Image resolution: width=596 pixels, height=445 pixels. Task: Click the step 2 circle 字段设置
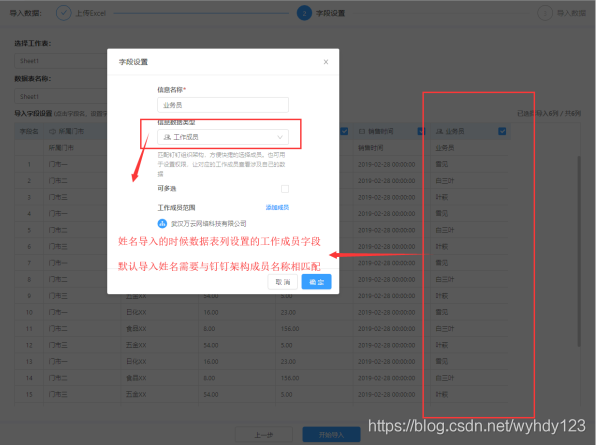click(x=304, y=13)
